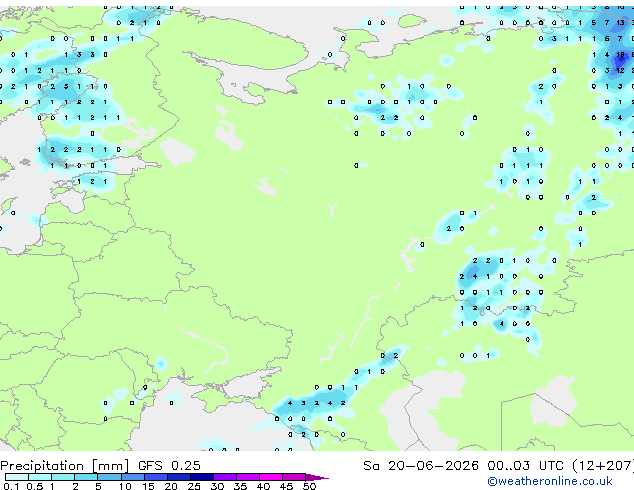634x490 pixels.
Task: Click the '18' precipitation value on map
Action: pyautogui.click(x=620, y=55)
